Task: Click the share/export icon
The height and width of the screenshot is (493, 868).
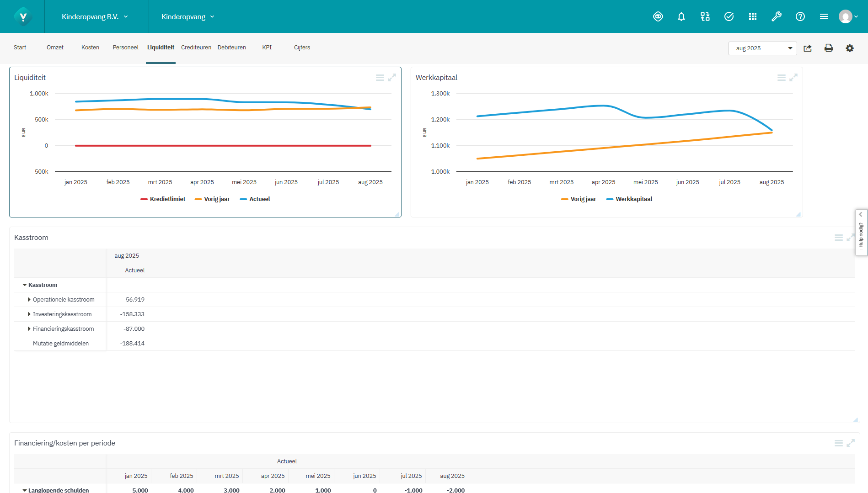Action: click(808, 48)
